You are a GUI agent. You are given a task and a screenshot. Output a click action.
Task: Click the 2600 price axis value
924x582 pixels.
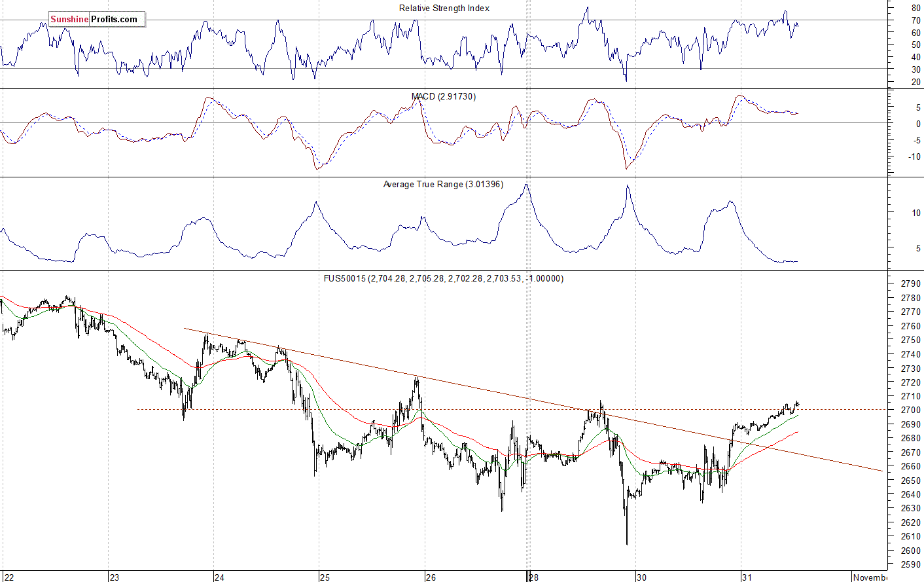pos(910,551)
